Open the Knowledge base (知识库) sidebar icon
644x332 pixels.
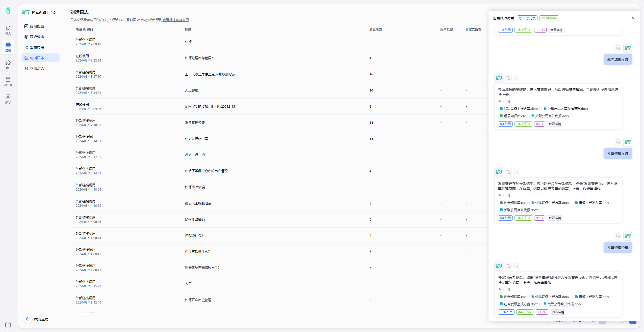point(8,81)
